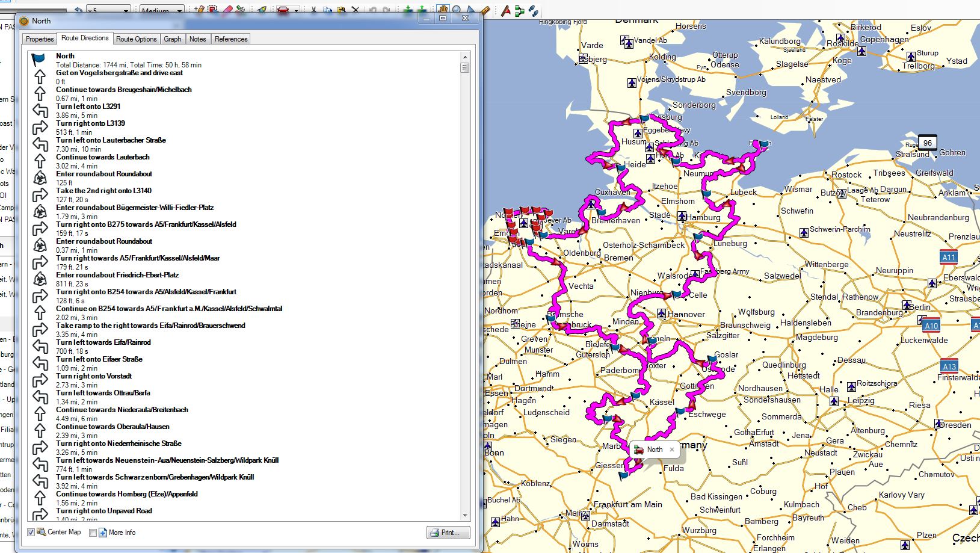Select 'Turn right onto Unpaved Road' step
The height and width of the screenshot is (553, 980).
(104, 511)
